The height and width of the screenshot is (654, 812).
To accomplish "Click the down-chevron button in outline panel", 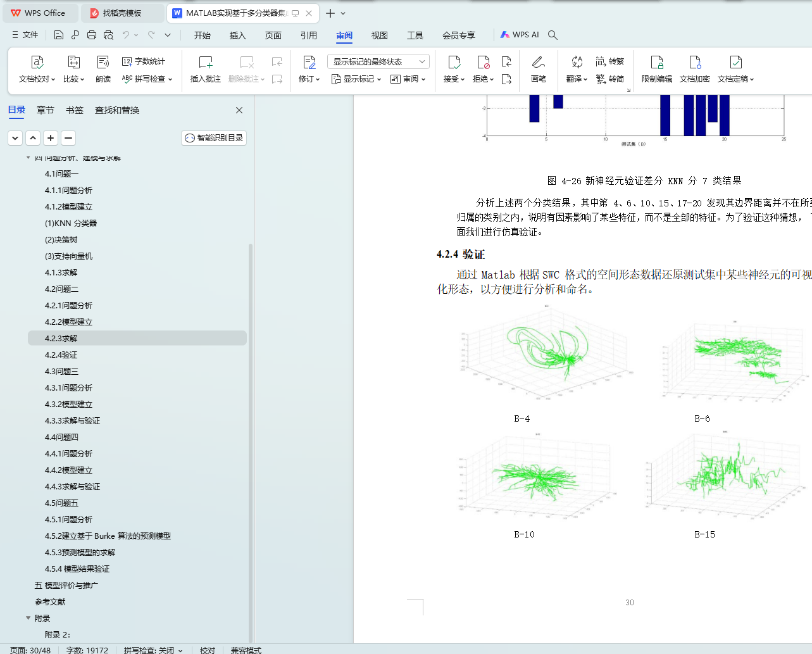I will click(x=15, y=137).
